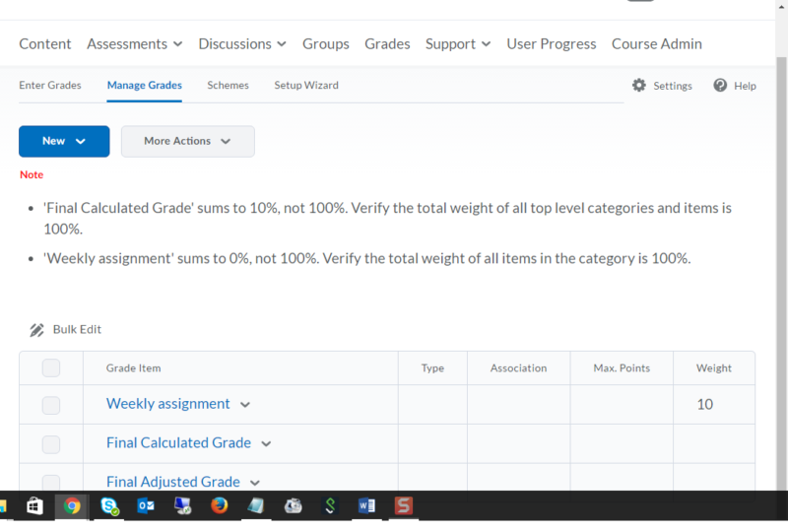Open the green S taskbar application
788x532 pixels.
click(x=330, y=505)
